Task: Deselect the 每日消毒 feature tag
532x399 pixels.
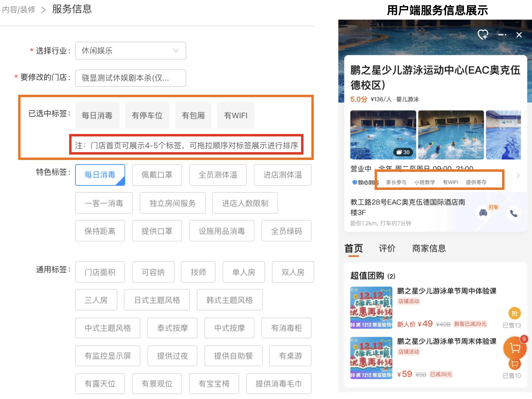Action: click(100, 175)
